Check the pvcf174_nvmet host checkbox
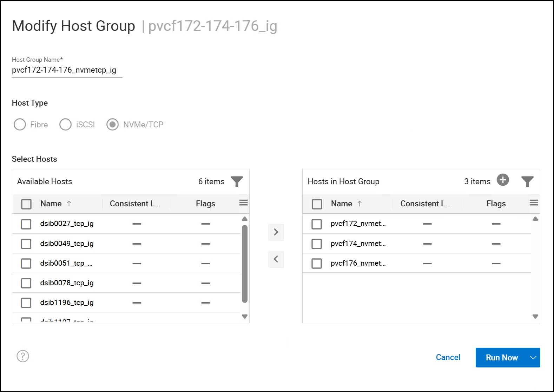This screenshot has height=392, width=554. [317, 244]
